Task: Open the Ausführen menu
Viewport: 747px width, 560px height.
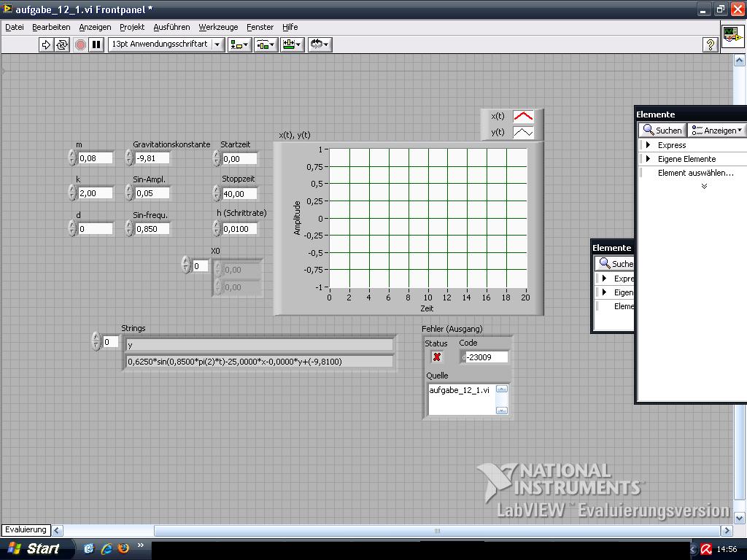Action: click(171, 27)
